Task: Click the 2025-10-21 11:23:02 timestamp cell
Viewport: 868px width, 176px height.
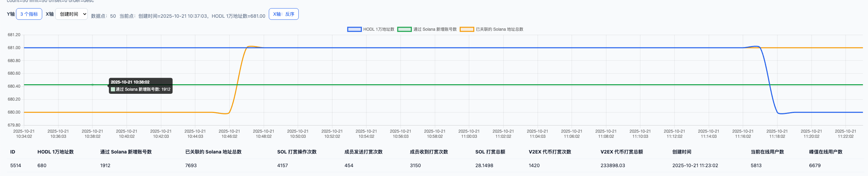Action: tap(695, 165)
